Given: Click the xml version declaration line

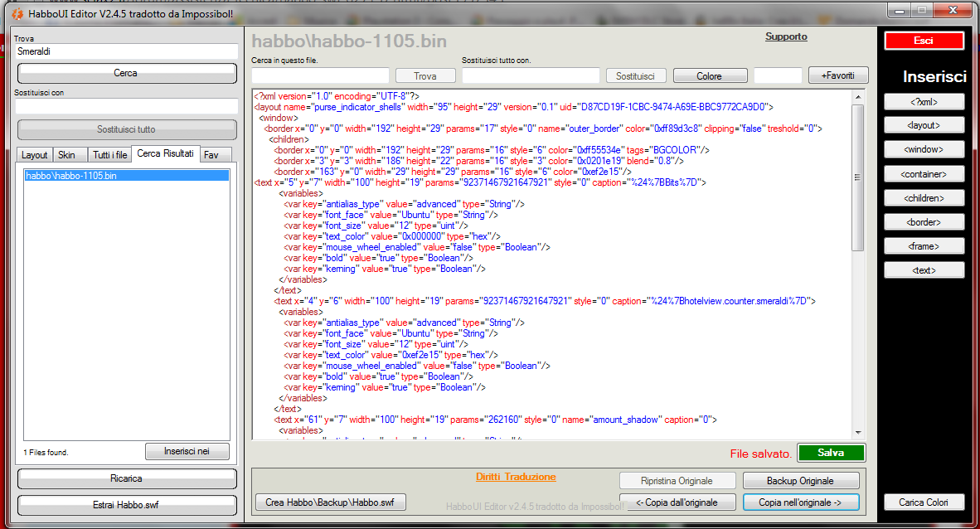Looking at the screenshot, I should tap(337, 96).
